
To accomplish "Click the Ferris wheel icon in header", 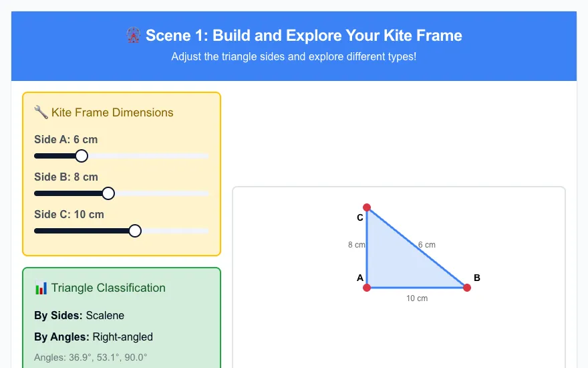I will pos(134,35).
